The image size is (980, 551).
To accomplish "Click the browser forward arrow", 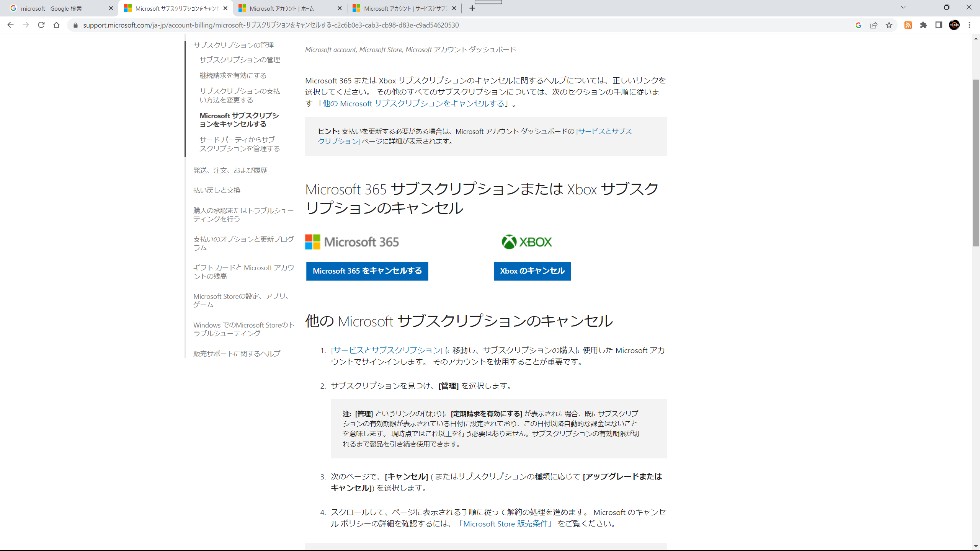I will click(x=26, y=25).
